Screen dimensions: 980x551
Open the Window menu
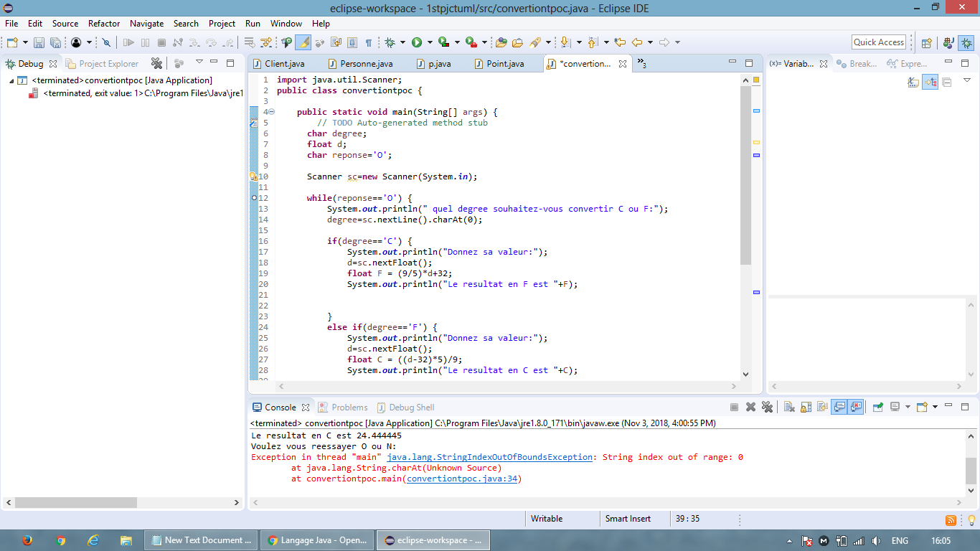[x=286, y=24]
